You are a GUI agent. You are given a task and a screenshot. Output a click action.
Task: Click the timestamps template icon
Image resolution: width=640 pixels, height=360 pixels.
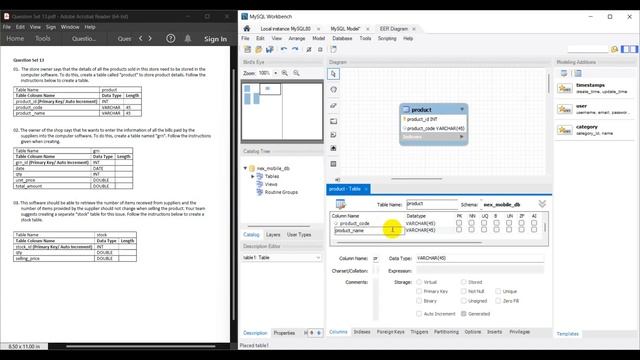click(x=565, y=88)
